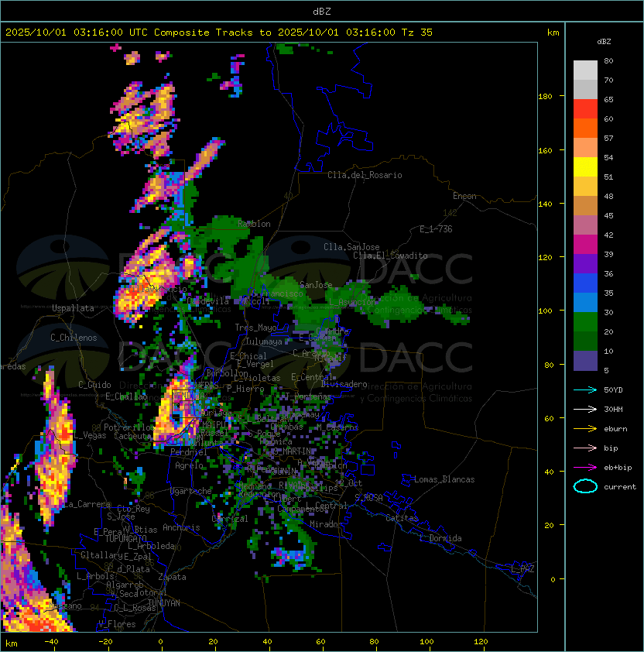Click the '30HM' legend label

coord(613,410)
